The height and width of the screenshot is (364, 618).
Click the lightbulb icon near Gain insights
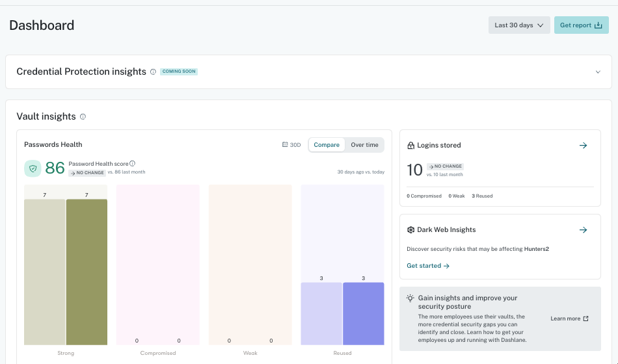(410, 298)
